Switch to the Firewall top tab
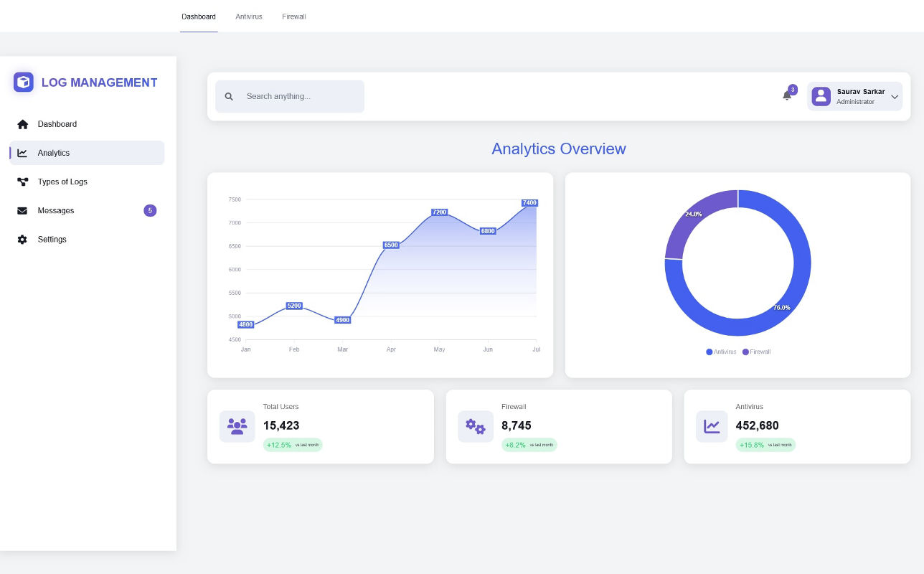 point(294,17)
